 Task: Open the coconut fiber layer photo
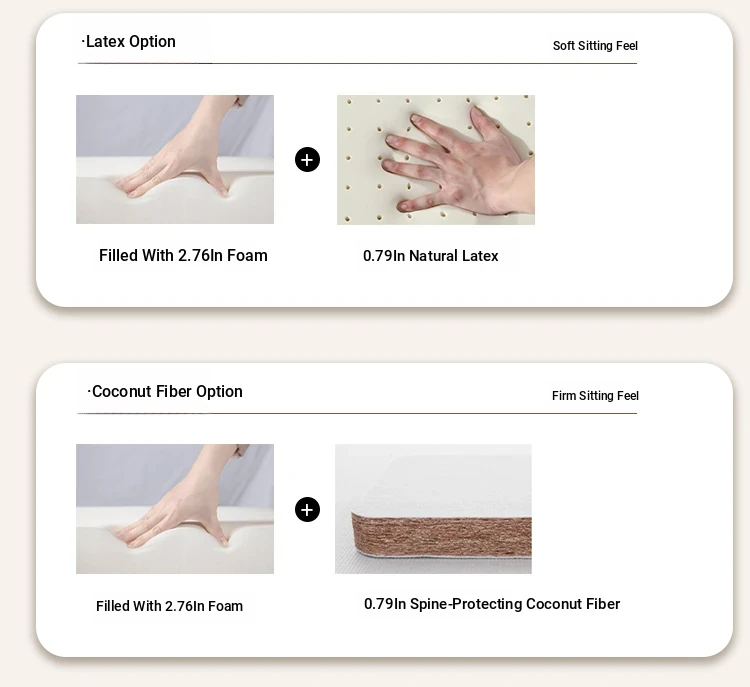pos(433,509)
